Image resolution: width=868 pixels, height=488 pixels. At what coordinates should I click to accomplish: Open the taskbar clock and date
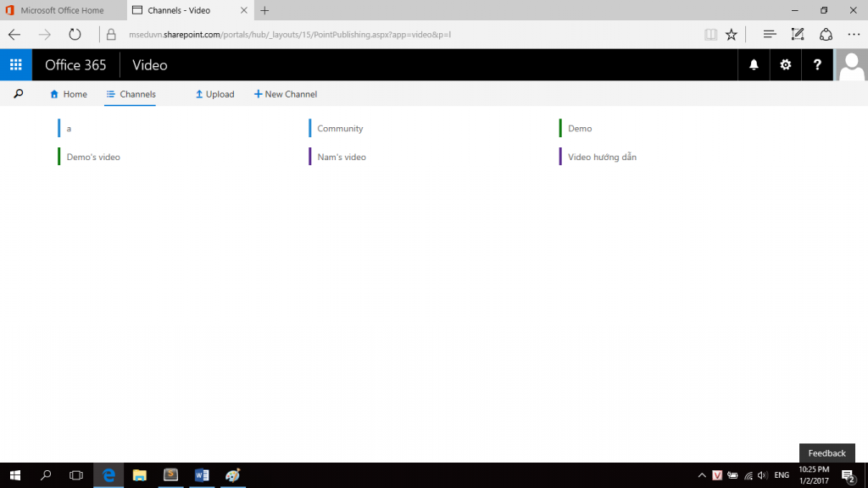(x=814, y=475)
